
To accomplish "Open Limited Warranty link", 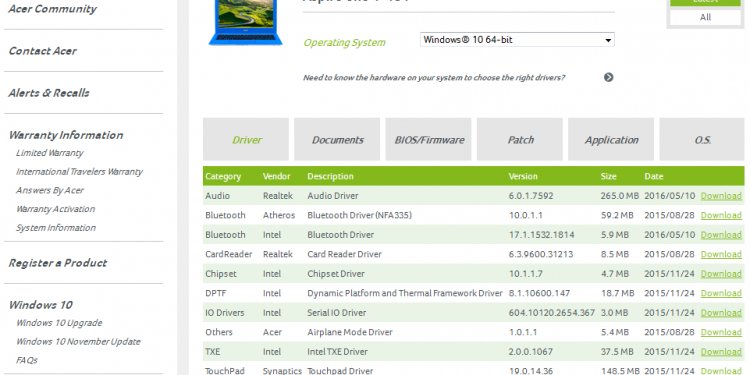I will [50, 153].
